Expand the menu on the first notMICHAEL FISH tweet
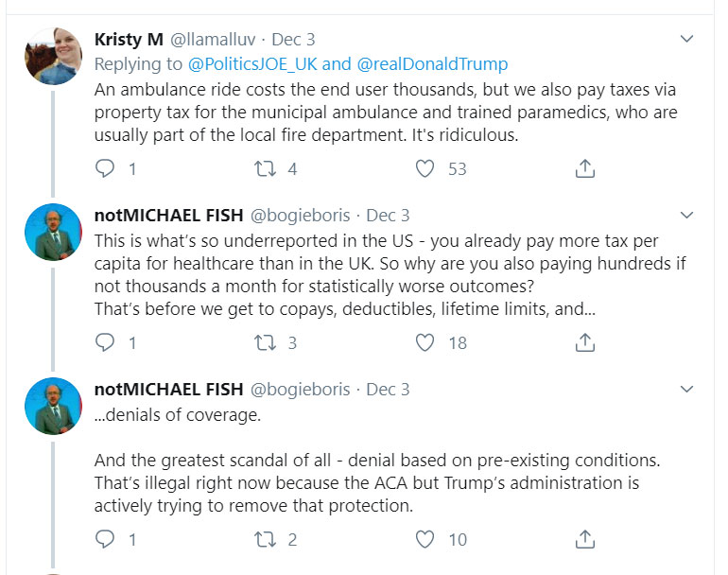This screenshot has height=575, width=728. point(687,215)
